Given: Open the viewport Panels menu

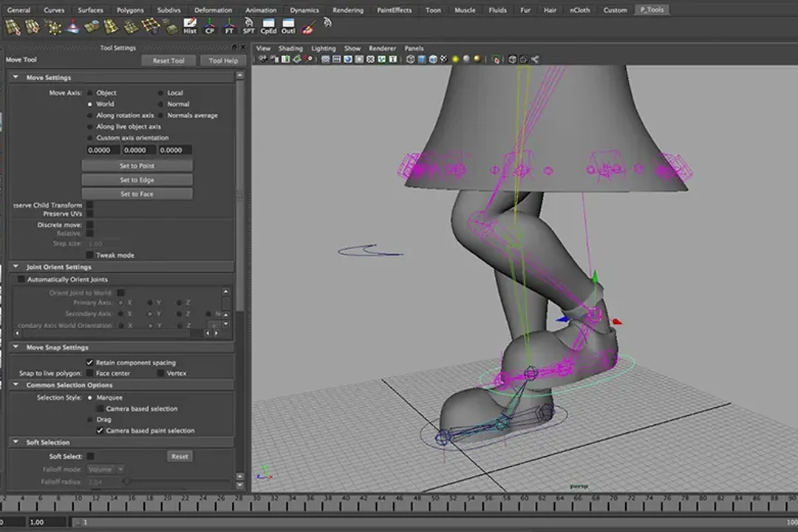Looking at the screenshot, I should click(x=414, y=48).
